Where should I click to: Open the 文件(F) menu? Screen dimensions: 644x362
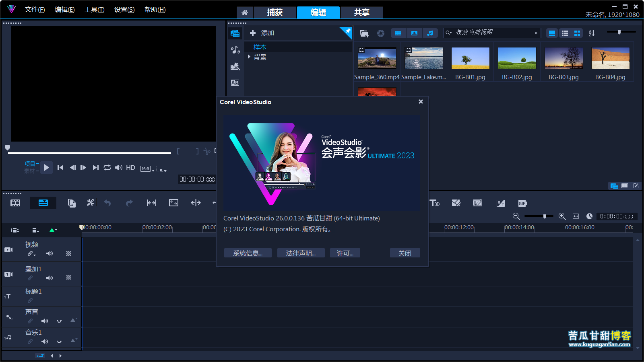35,10
